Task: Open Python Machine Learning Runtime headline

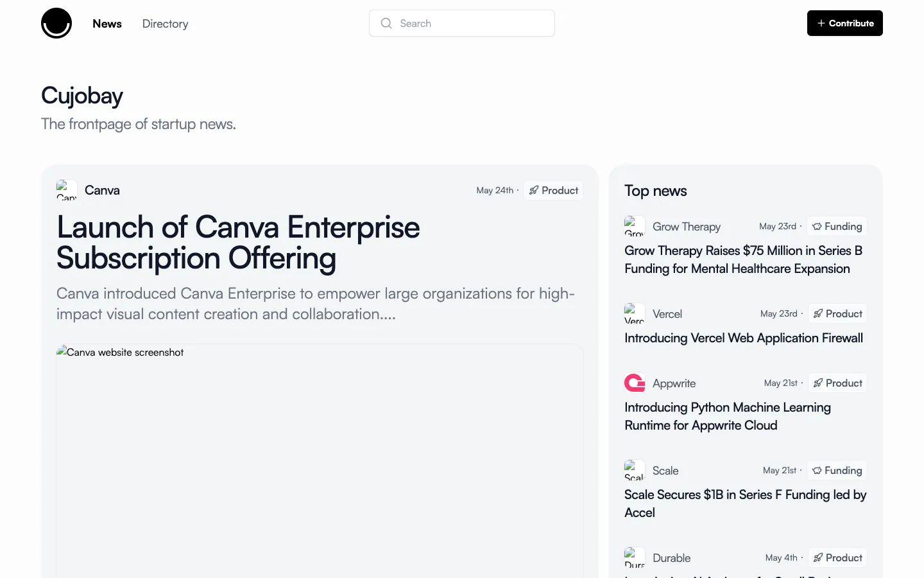Action: (x=728, y=416)
